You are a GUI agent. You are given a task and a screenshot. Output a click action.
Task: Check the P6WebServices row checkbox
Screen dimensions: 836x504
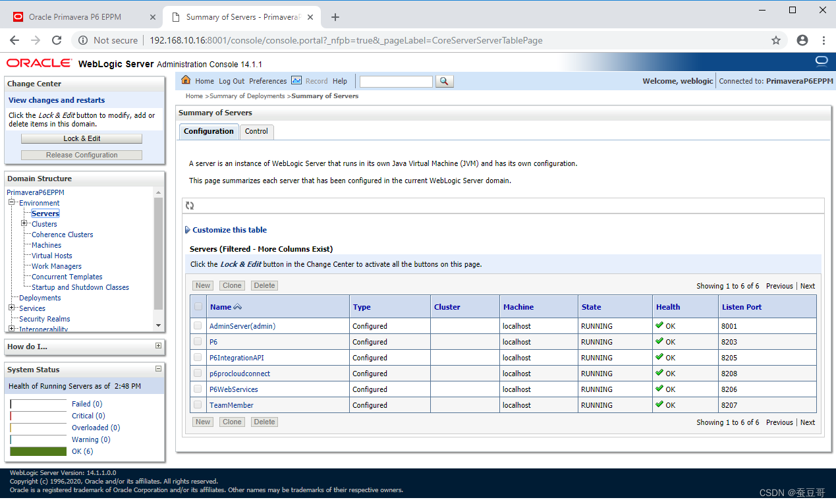(198, 389)
